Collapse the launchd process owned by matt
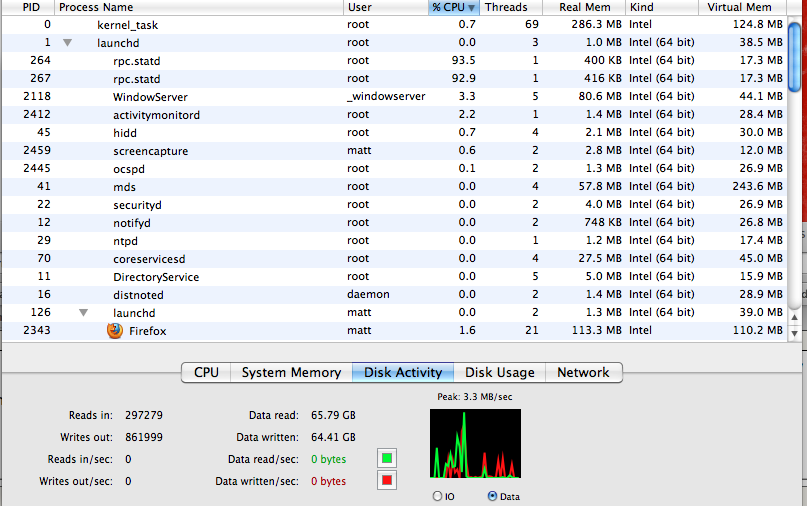 coord(83,312)
